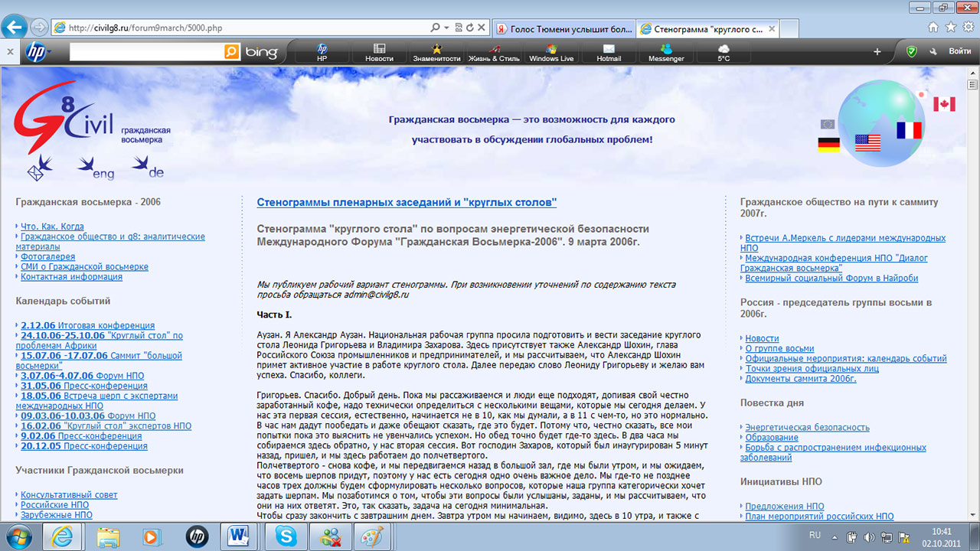Open 31.05.06 Пресс-конференция link
The width and height of the screenshot is (980, 551).
coord(84,386)
